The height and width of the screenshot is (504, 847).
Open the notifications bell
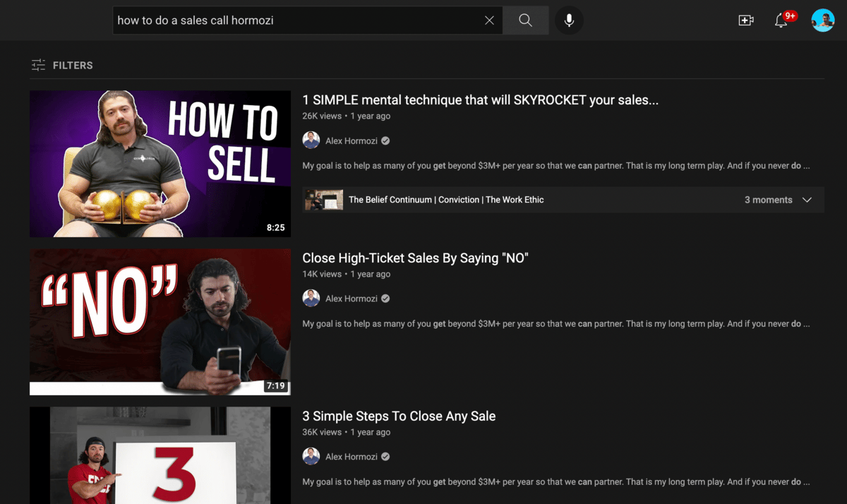coord(781,20)
